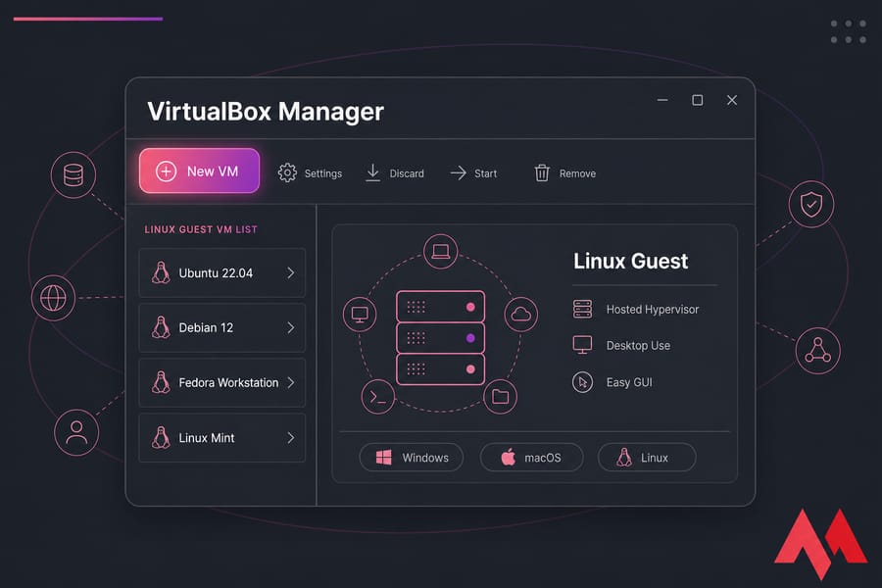This screenshot has height=588, width=882.
Task: Click the laptop icon atop the diagram
Action: [x=440, y=251]
